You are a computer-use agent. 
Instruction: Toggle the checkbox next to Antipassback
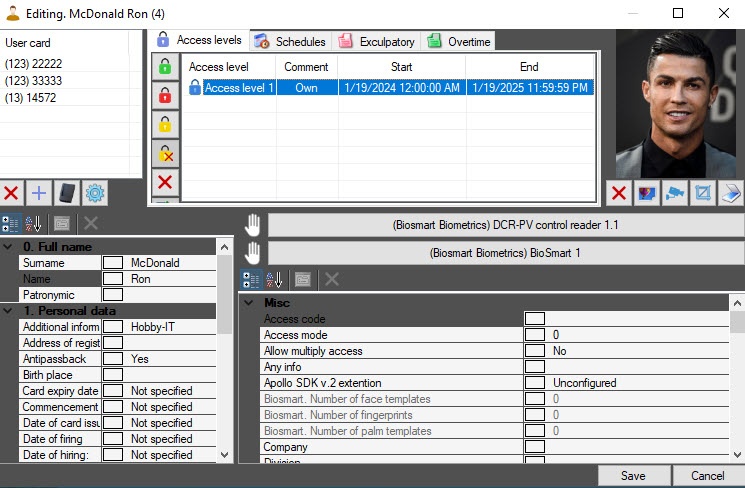[x=113, y=359]
